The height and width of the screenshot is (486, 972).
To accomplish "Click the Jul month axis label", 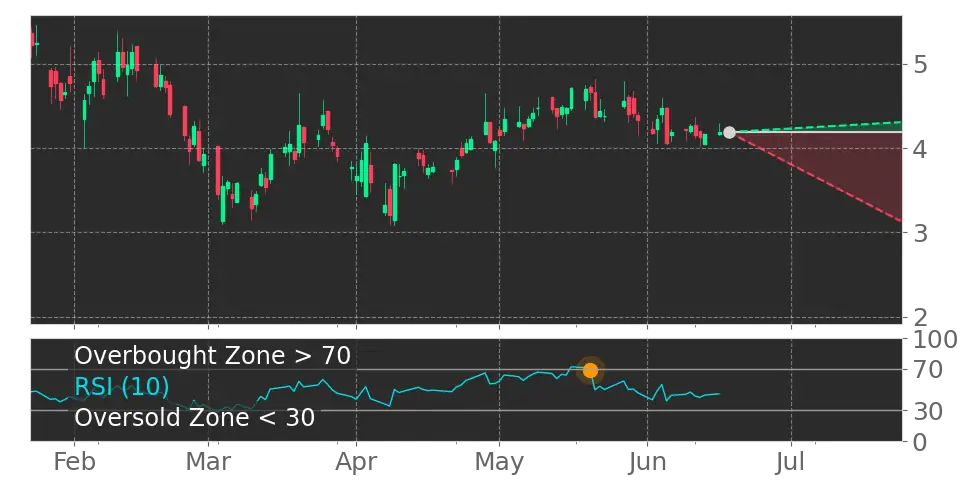I will tap(792, 462).
